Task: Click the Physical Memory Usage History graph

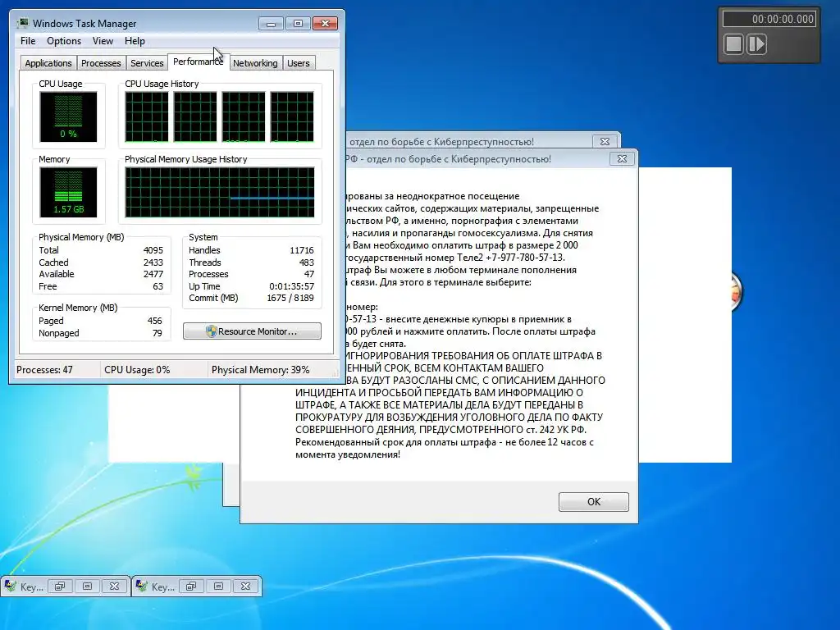Action: [x=220, y=192]
